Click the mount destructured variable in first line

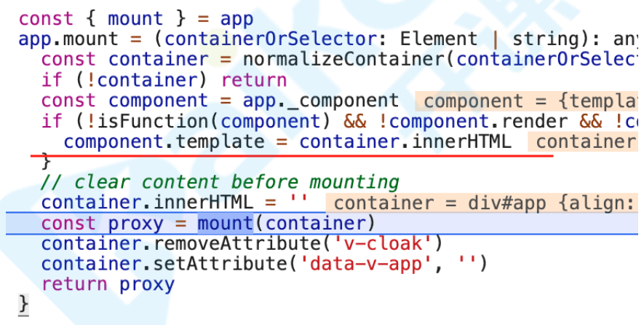coord(135,19)
